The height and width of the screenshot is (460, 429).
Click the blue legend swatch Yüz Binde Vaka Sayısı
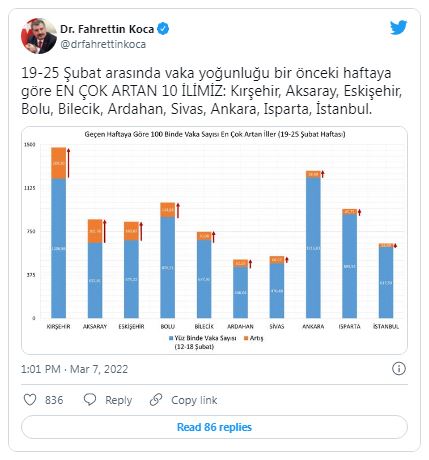coord(171,338)
